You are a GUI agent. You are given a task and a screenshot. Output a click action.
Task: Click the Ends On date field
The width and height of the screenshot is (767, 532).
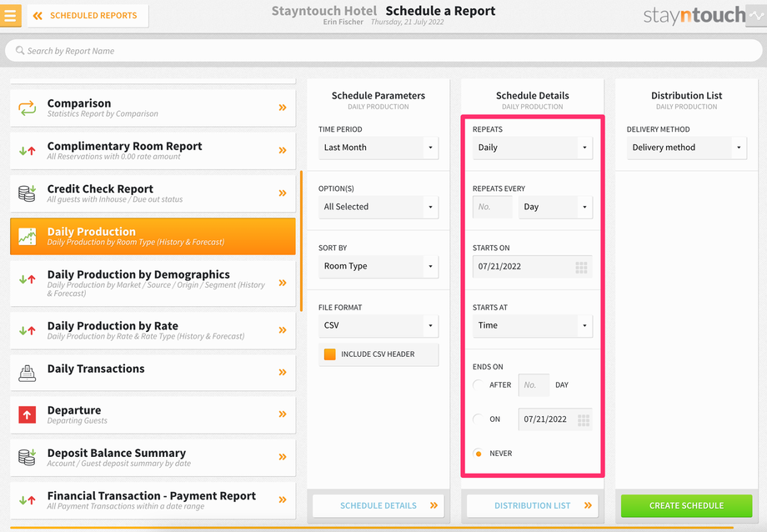point(555,419)
